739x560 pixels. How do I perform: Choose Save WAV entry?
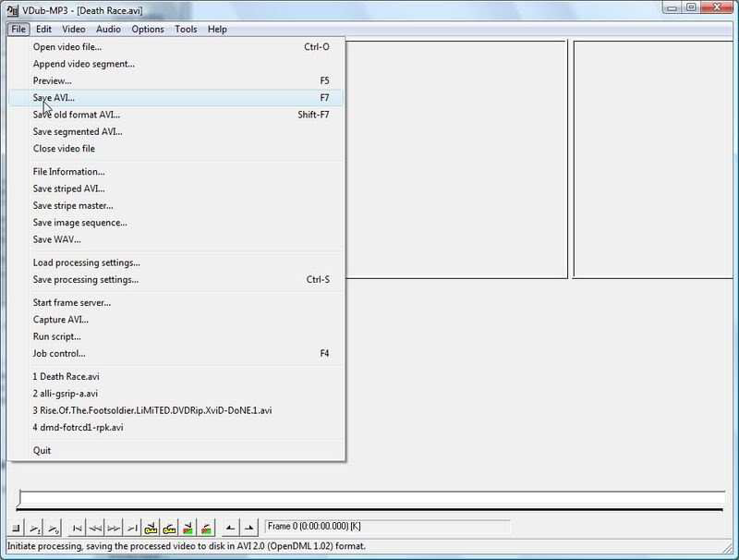coord(176,239)
